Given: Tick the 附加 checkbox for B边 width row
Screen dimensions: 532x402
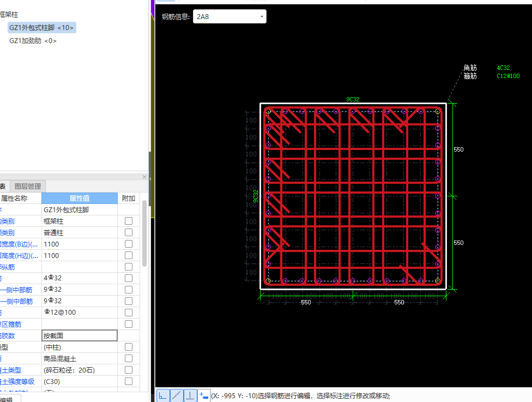Looking at the screenshot, I should pos(129,244).
